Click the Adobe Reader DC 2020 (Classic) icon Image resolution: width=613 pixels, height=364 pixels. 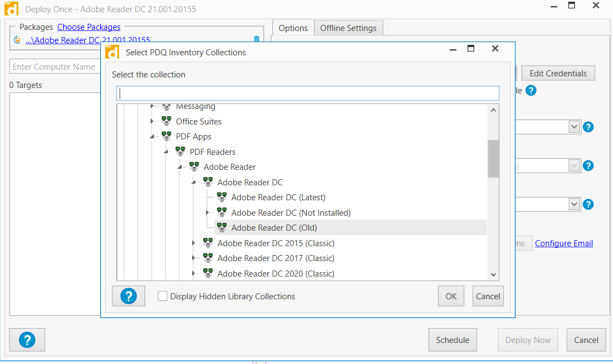coord(208,273)
